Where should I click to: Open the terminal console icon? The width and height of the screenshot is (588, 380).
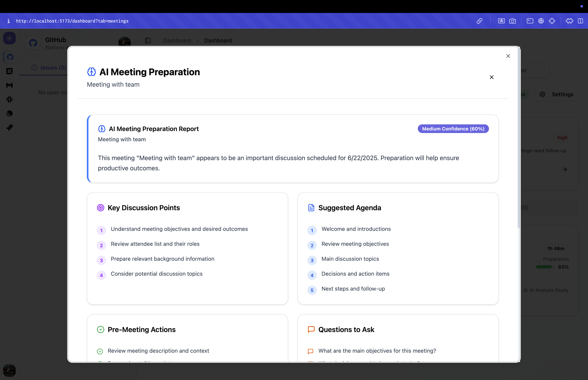[530, 21]
